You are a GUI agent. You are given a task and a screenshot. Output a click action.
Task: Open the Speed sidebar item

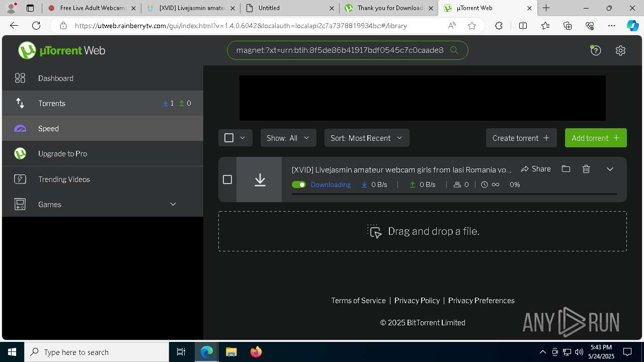[103, 128]
